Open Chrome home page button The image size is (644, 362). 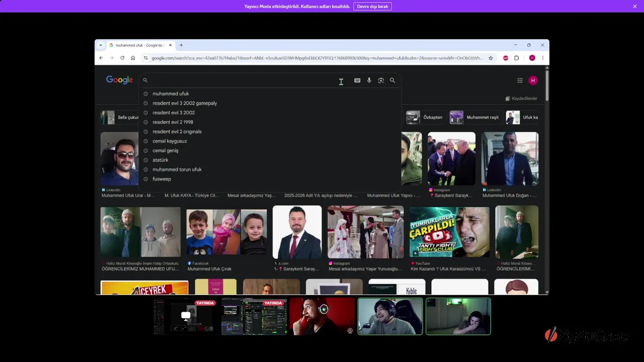pyautogui.click(x=133, y=58)
